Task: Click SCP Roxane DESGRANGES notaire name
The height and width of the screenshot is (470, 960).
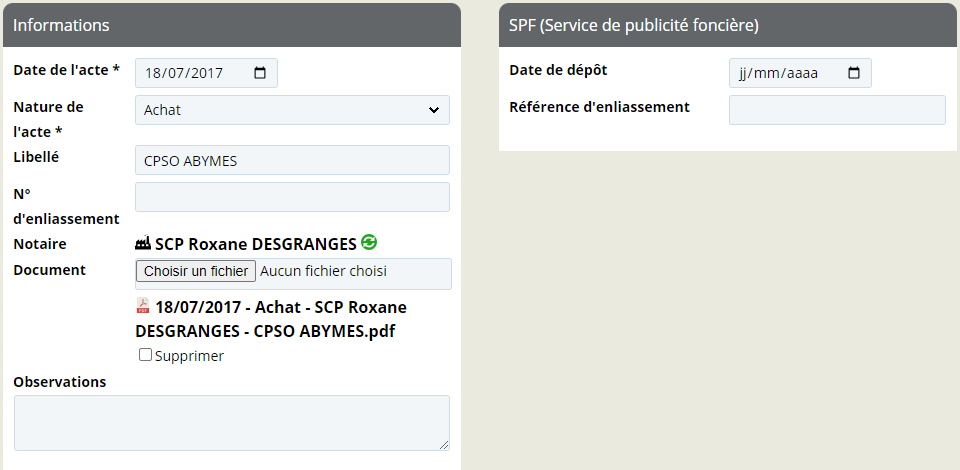Action: pos(255,244)
